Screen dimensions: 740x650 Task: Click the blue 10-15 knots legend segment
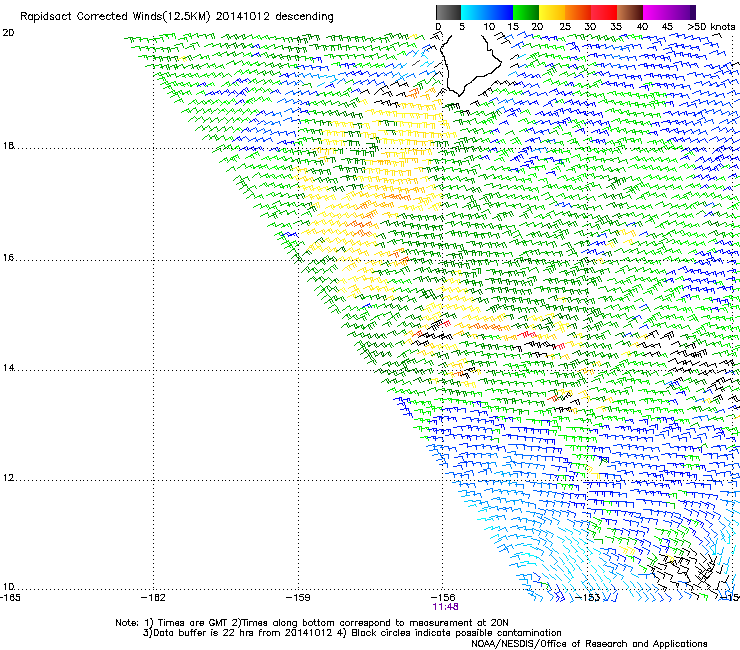[x=500, y=12]
